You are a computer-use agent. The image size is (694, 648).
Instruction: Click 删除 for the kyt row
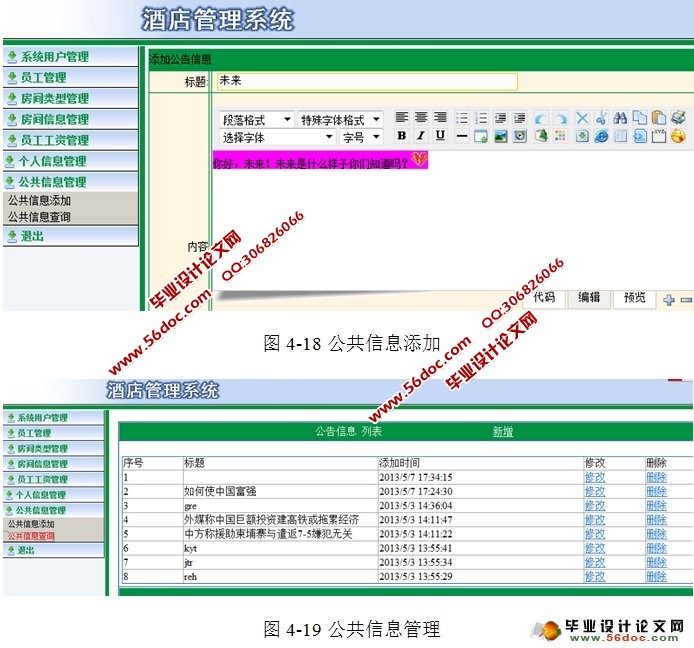click(x=656, y=548)
